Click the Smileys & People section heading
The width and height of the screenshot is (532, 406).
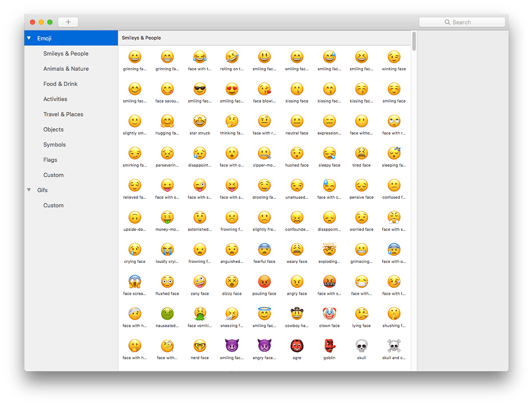[x=141, y=37]
